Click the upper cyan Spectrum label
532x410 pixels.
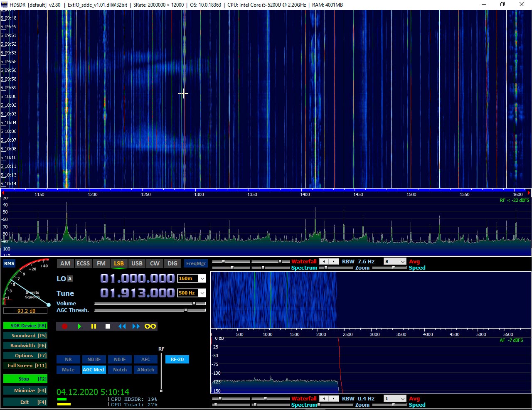click(x=304, y=268)
